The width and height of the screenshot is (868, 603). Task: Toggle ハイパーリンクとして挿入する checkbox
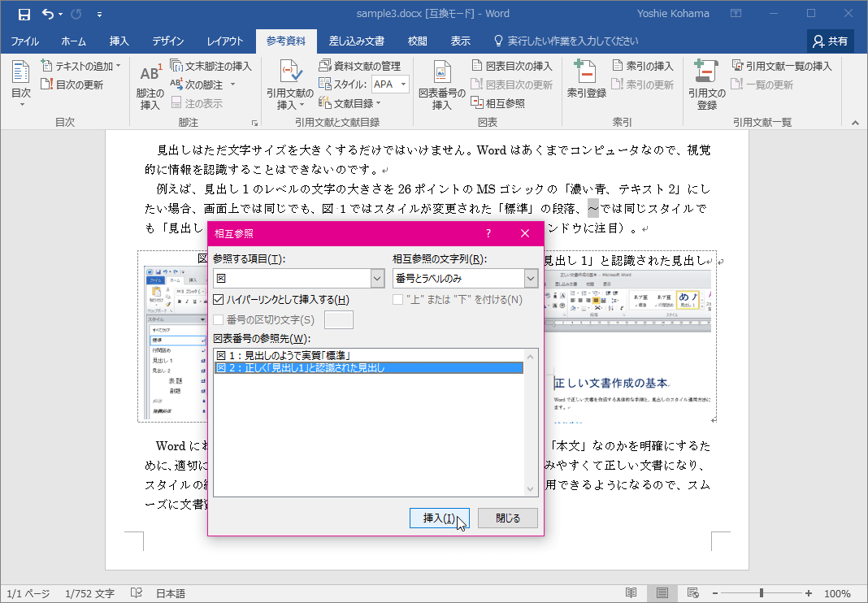pos(218,300)
